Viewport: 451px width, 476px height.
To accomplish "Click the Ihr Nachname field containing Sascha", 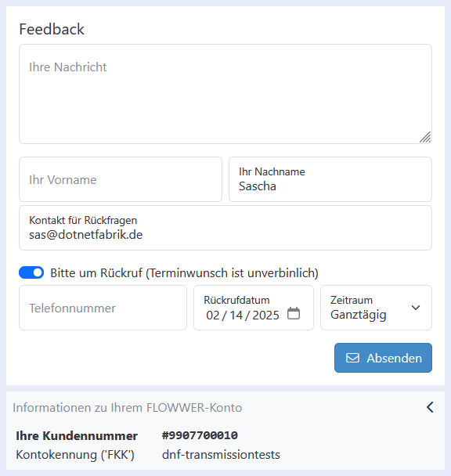I will tap(330, 179).
